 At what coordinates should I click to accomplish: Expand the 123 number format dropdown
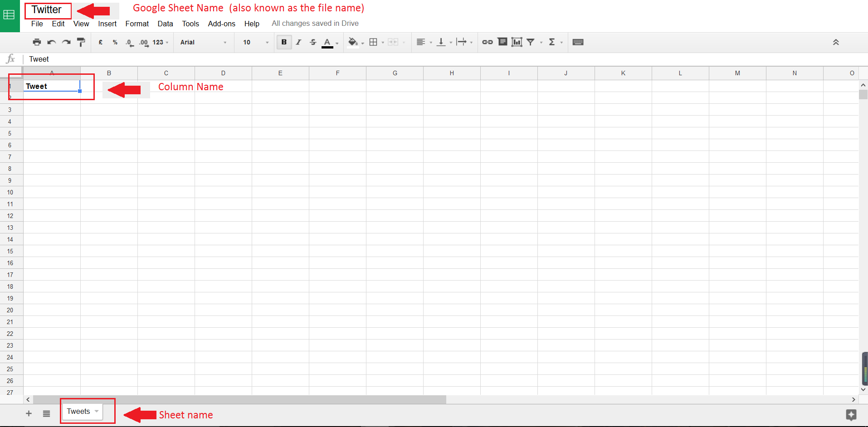[160, 42]
